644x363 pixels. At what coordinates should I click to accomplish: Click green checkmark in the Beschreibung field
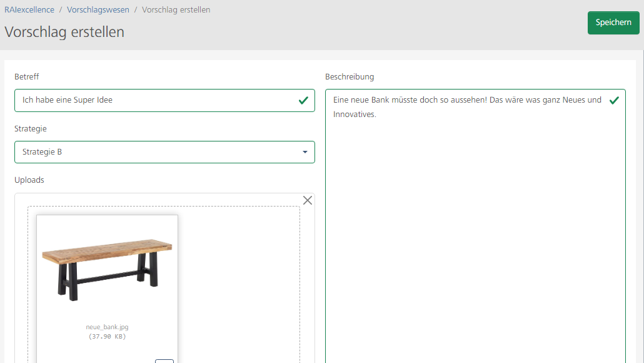(x=614, y=100)
